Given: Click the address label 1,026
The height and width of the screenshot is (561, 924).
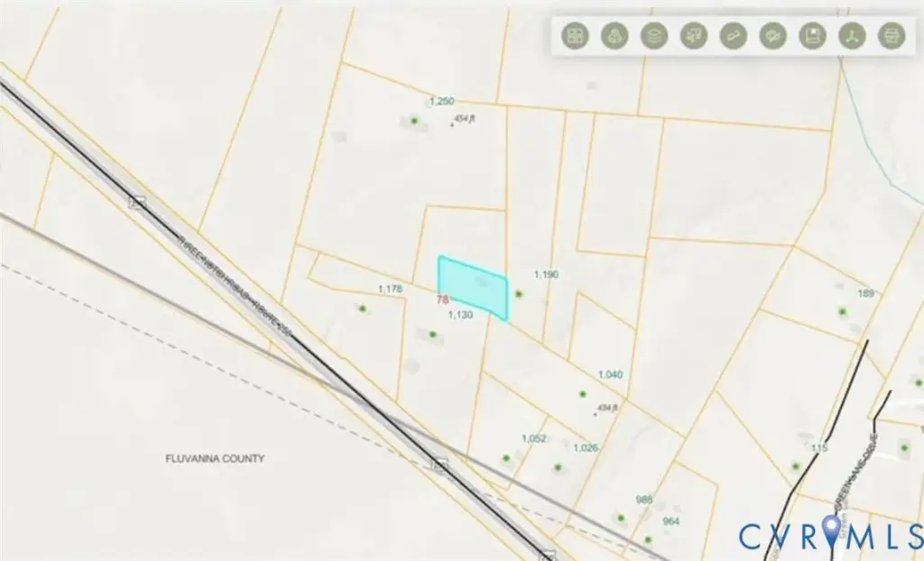Looking at the screenshot, I should 585,448.
